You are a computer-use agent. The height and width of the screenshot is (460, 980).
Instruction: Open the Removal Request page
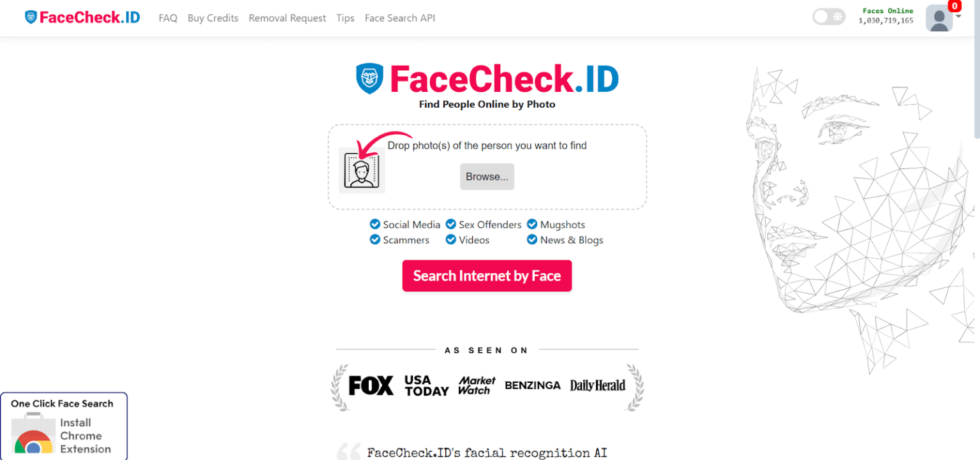[x=287, y=18]
